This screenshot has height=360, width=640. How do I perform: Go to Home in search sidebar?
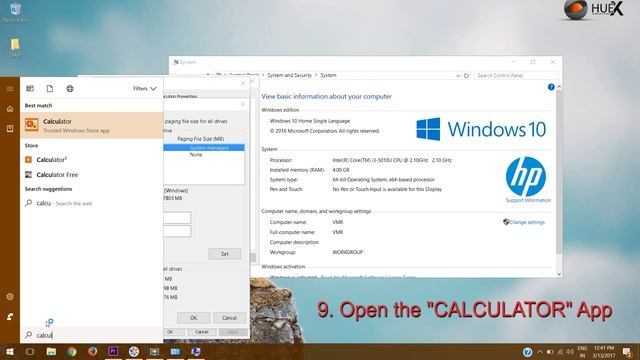click(10, 109)
